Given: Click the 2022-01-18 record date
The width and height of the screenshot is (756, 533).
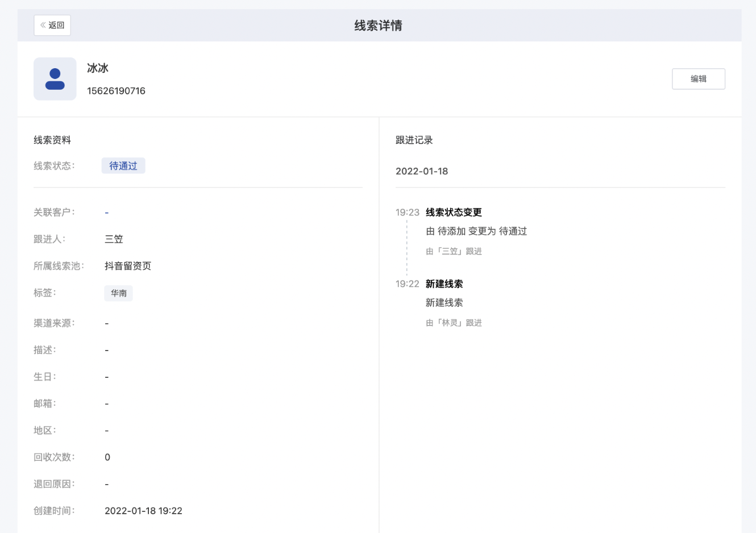Looking at the screenshot, I should coord(422,171).
